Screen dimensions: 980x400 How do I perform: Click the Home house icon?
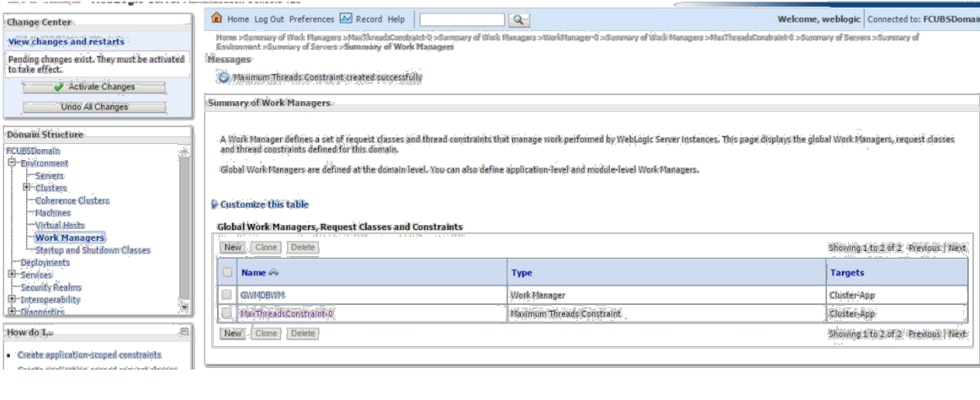point(217,19)
